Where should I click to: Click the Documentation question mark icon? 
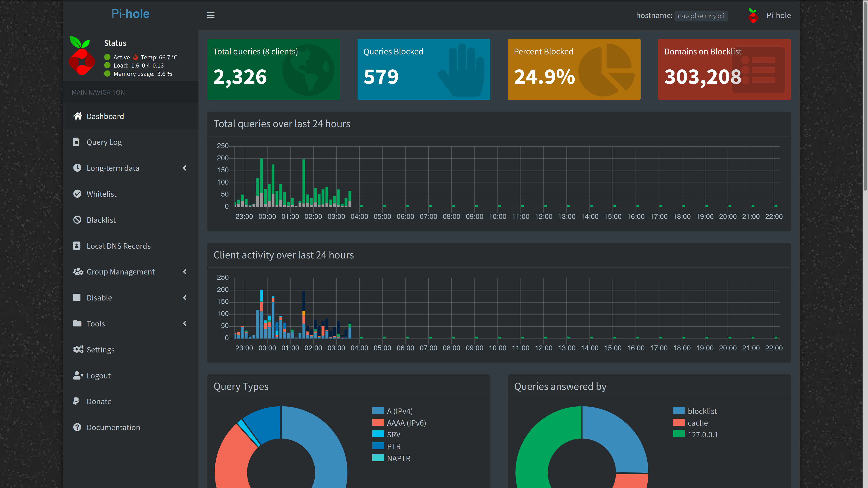[77, 427]
